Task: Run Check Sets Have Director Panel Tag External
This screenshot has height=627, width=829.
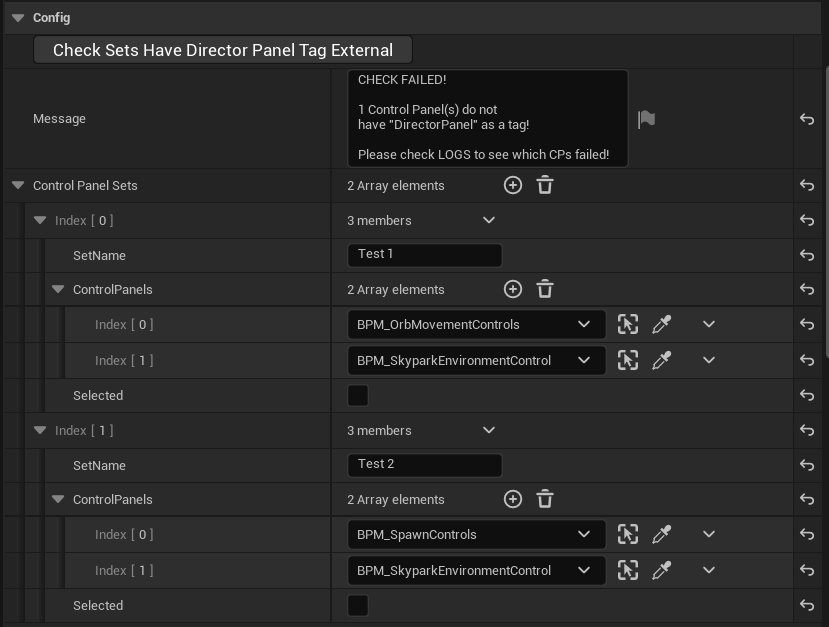Action: click(x=222, y=50)
